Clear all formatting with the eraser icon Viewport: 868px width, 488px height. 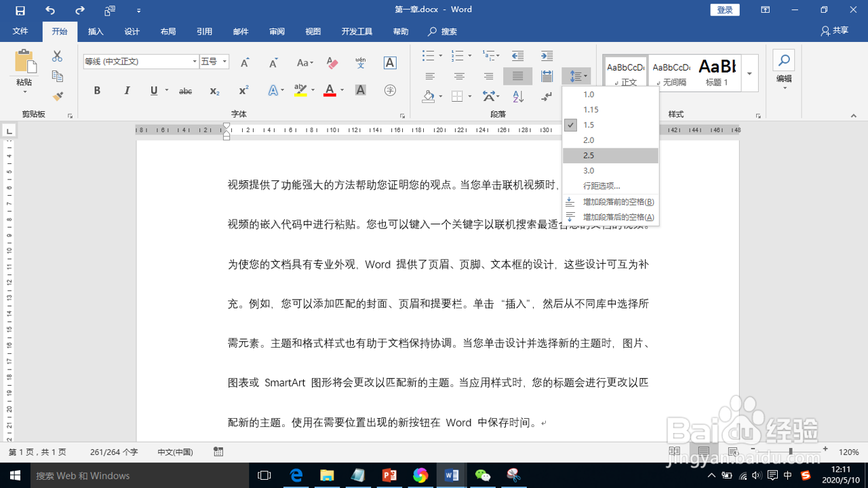coord(332,62)
